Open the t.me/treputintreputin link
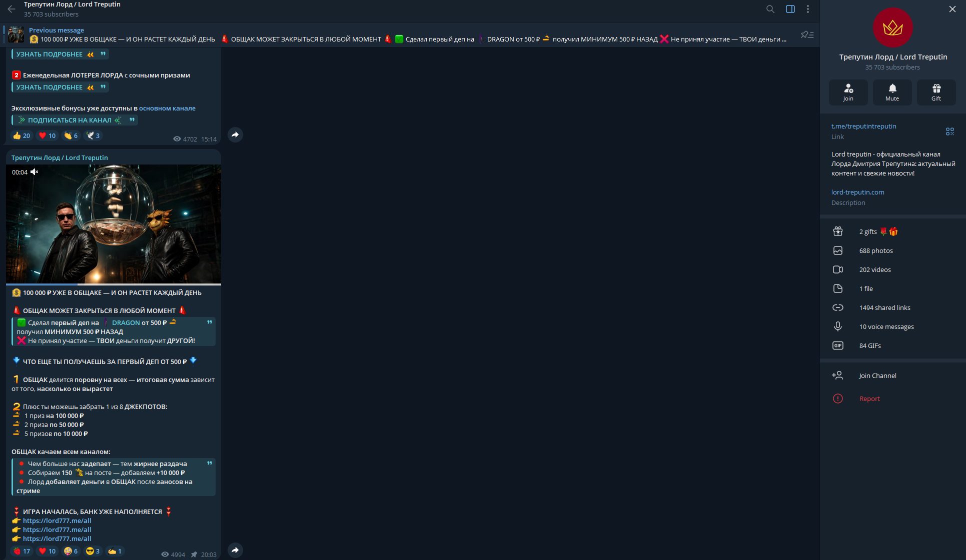This screenshot has width=966, height=560. click(864, 126)
